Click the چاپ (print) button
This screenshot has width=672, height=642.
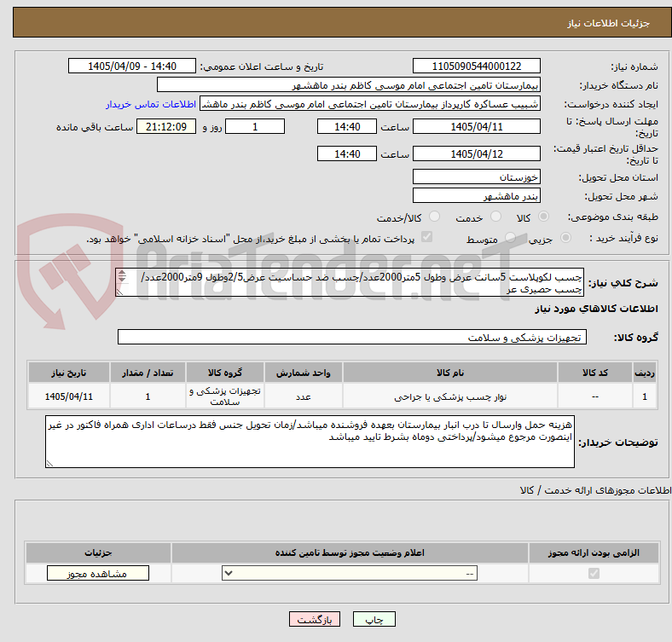pyautogui.click(x=374, y=619)
